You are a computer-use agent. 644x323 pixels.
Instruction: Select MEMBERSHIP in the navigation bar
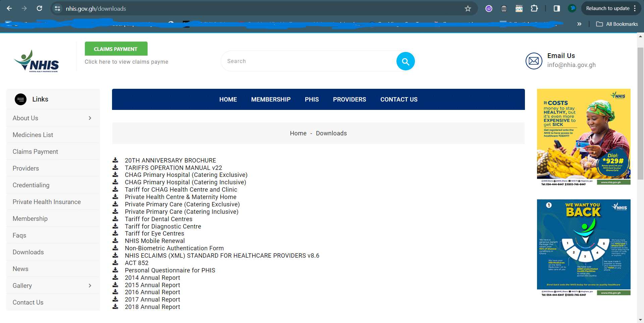(x=271, y=100)
